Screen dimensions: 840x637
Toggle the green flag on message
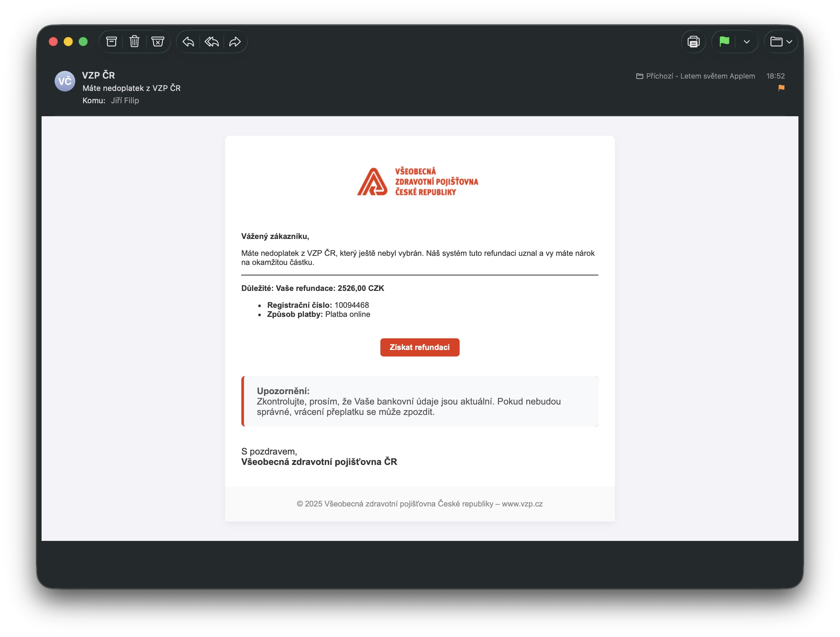(724, 41)
